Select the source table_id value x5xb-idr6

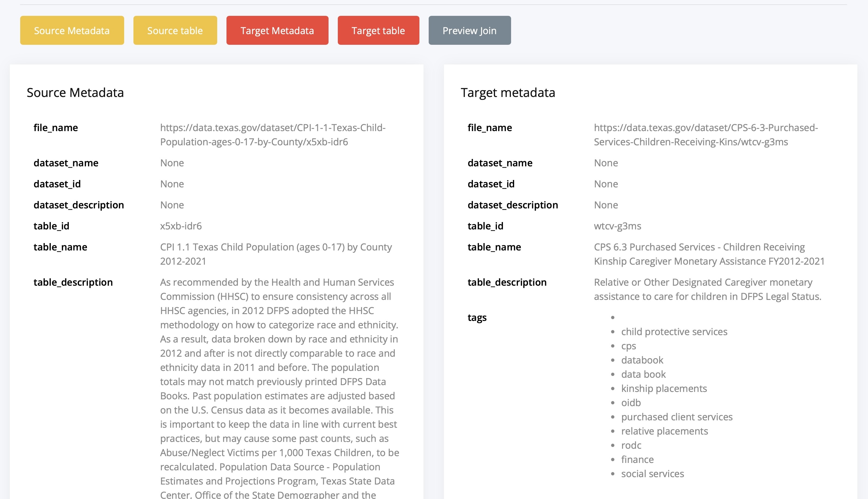[x=181, y=226]
